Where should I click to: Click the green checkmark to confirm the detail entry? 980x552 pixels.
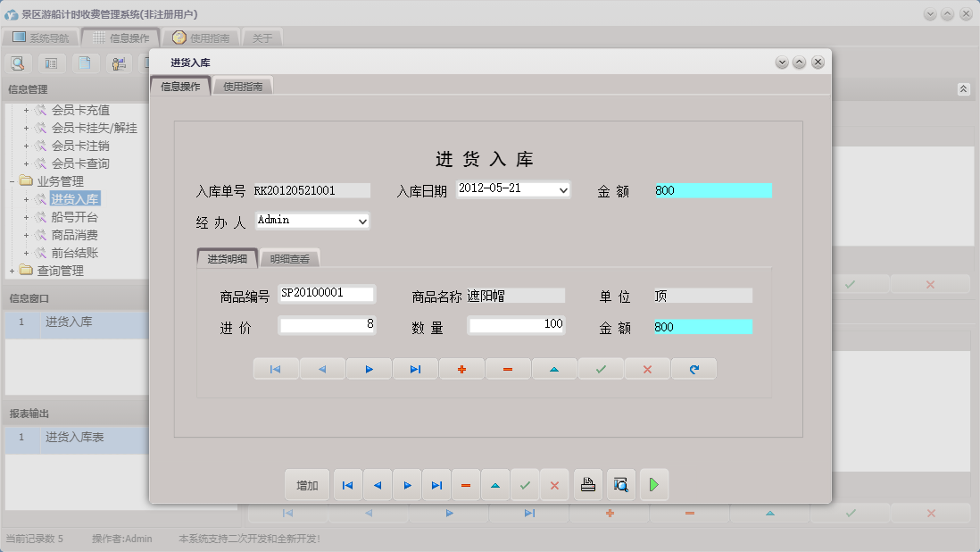click(601, 368)
